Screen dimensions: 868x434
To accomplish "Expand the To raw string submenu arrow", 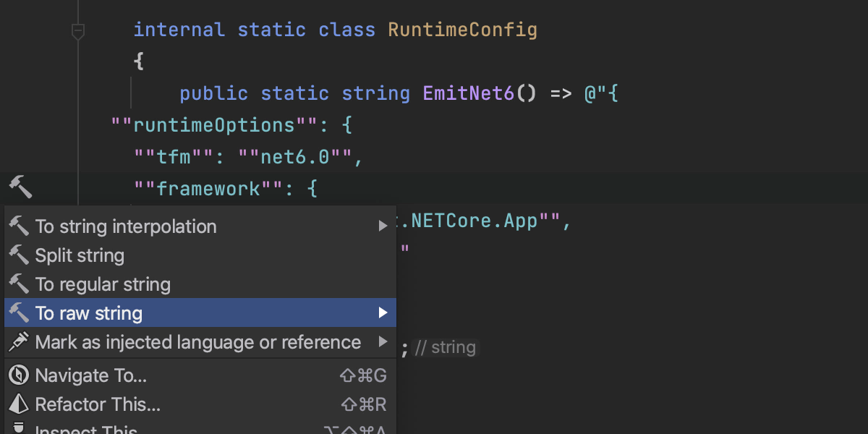I will 383,313.
